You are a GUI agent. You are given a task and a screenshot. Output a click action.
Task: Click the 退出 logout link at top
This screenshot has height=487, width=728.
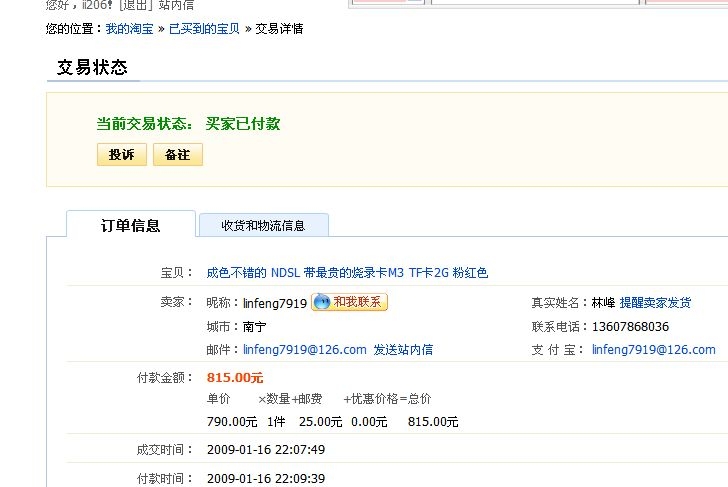coord(136,5)
